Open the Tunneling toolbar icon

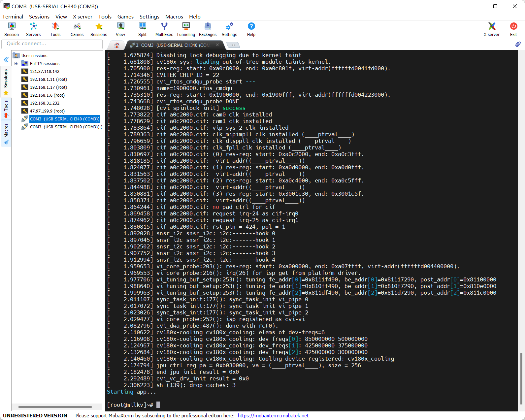(x=186, y=29)
